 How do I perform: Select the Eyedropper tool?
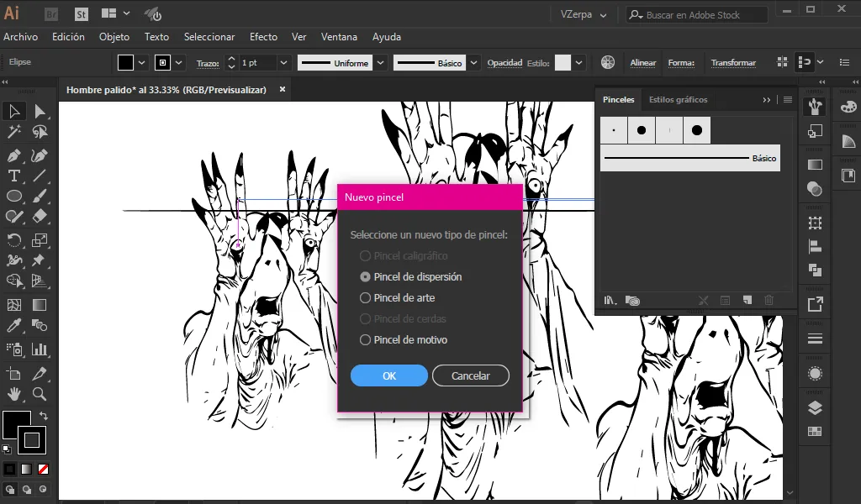click(13, 325)
